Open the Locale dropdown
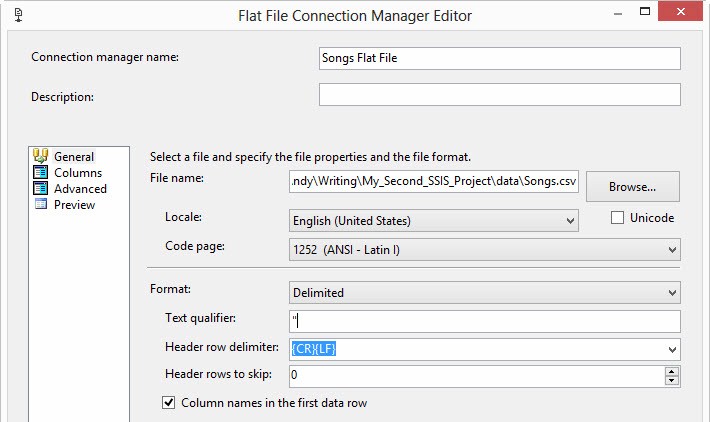 [570, 221]
